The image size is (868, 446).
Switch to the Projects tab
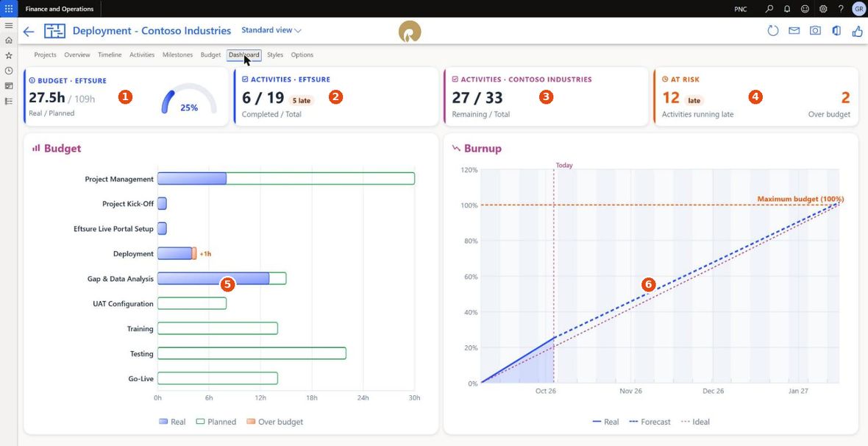point(46,55)
